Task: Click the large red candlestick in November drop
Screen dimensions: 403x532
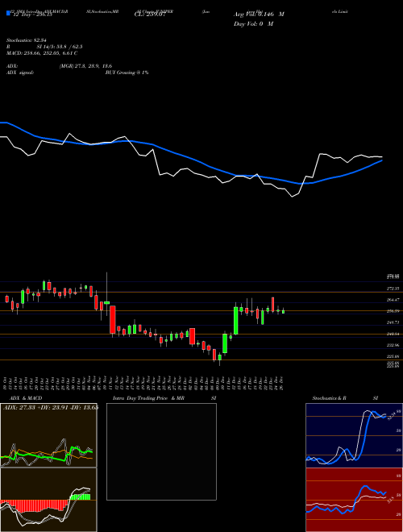Action: (112, 320)
